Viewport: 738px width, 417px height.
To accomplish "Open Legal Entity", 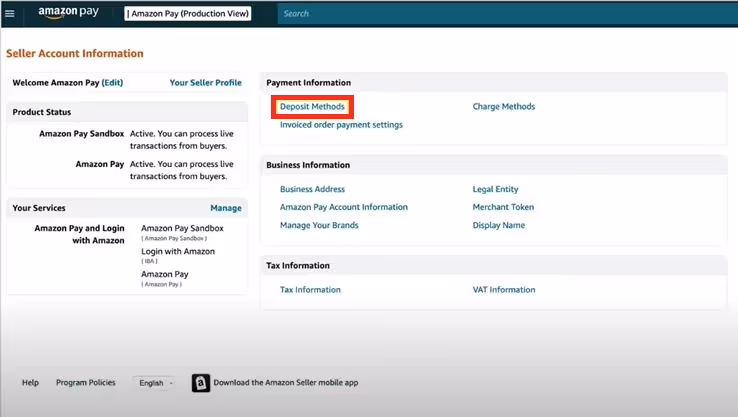I will pyautogui.click(x=495, y=189).
